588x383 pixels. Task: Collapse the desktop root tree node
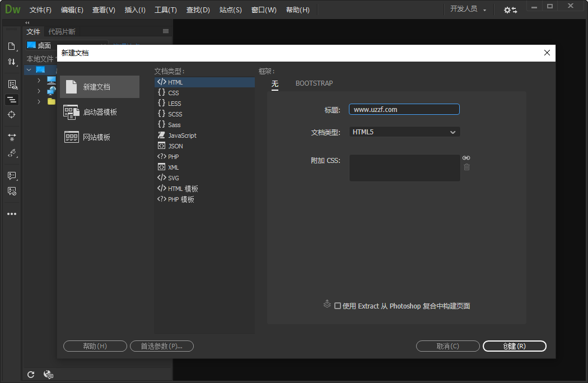[x=29, y=70]
